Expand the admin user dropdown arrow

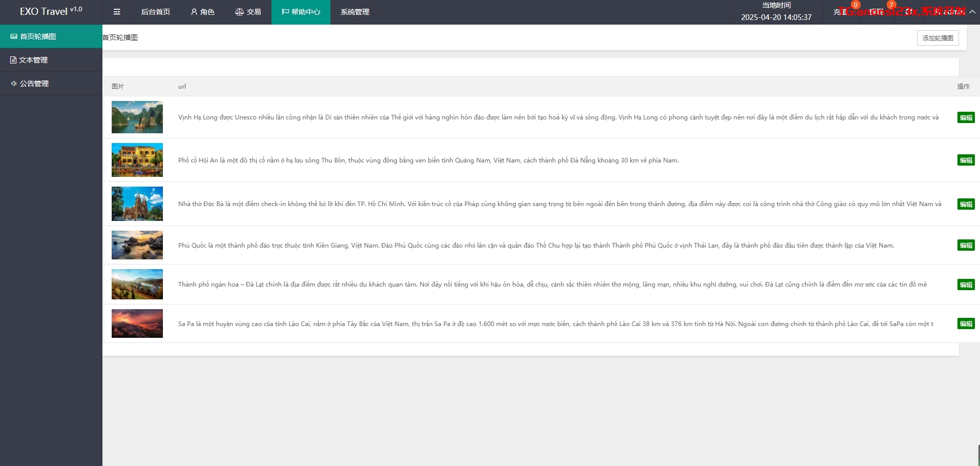pyautogui.click(x=972, y=12)
